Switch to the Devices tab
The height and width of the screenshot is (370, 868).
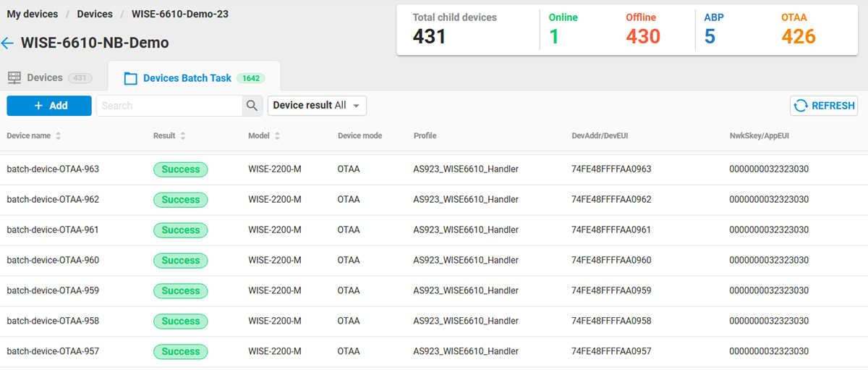[x=45, y=78]
